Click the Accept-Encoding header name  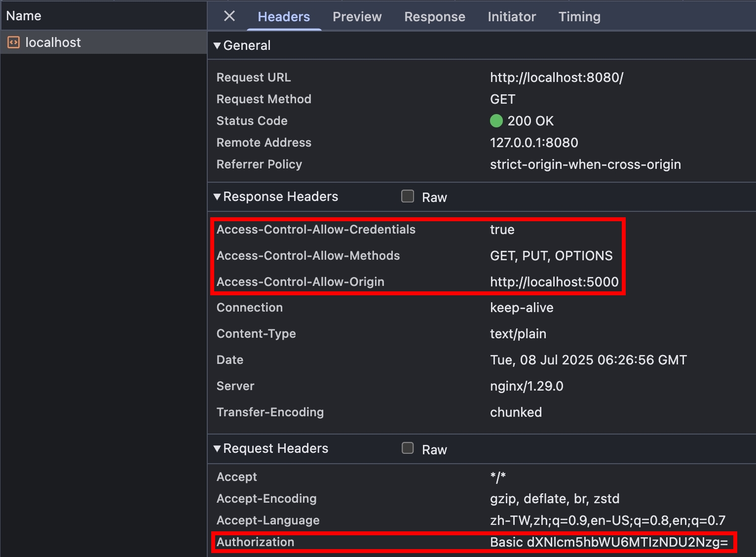click(x=266, y=499)
